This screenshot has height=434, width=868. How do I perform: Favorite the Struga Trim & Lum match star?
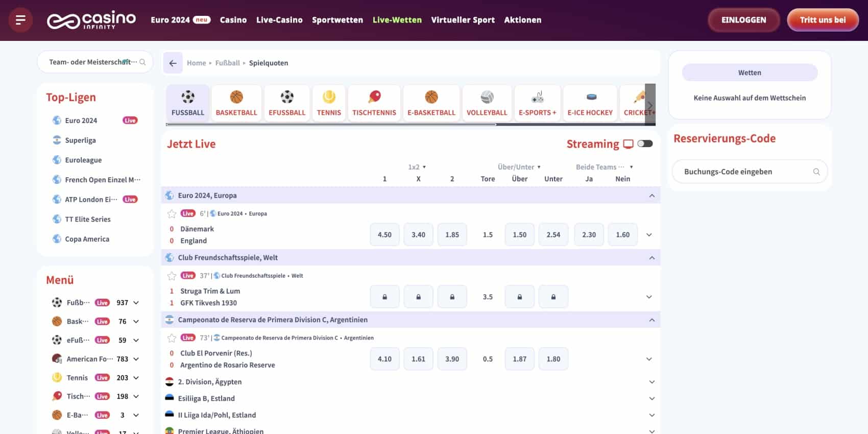[172, 276]
